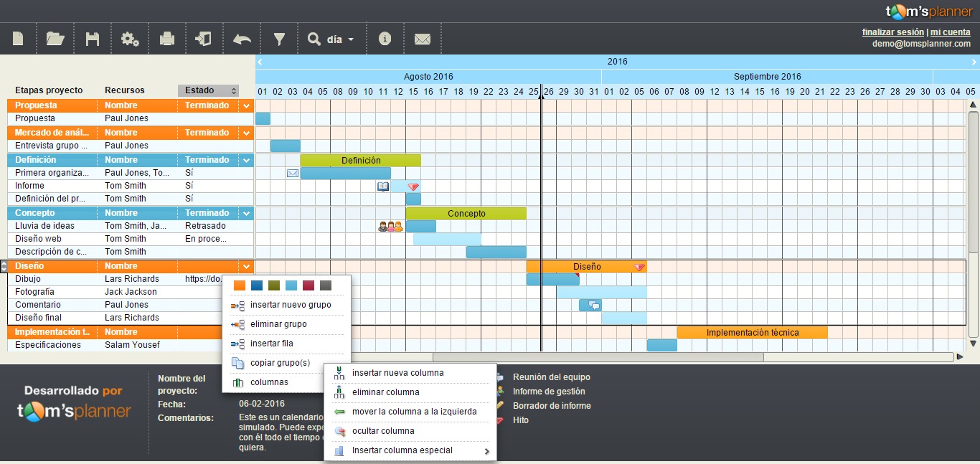The image size is (980, 464).
Task: Click 'finalizar sesión' link
Action: point(892,32)
